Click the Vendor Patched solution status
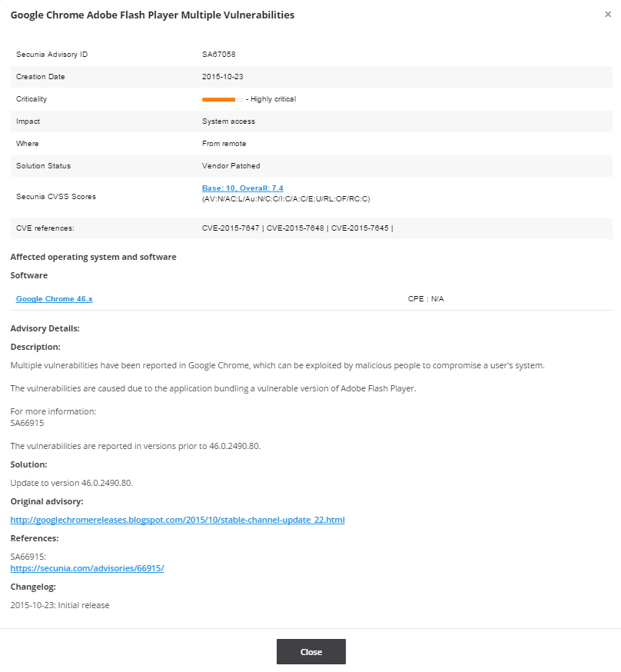Image resolution: width=621 pixels, height=672 pixels. pos(231,165)
